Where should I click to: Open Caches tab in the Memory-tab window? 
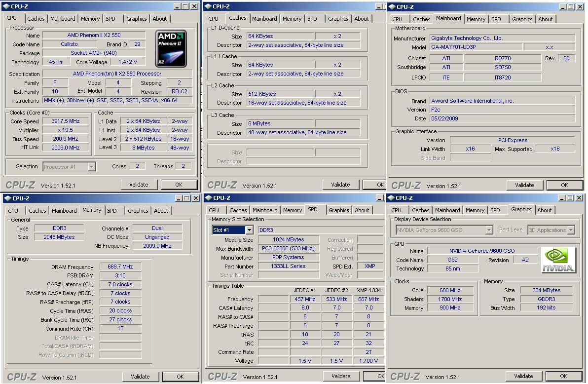tap(37, 211)
